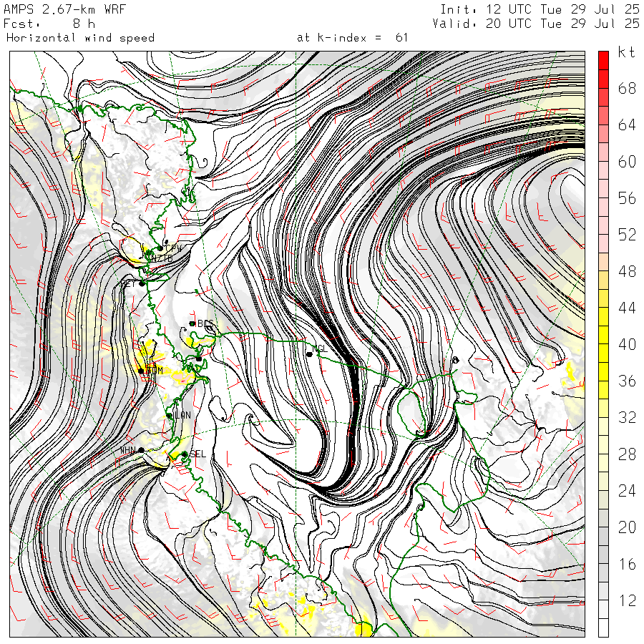644x644 pixels.
Task: Click the 40 value on the color scale
Action: click(x=627, y=344)
